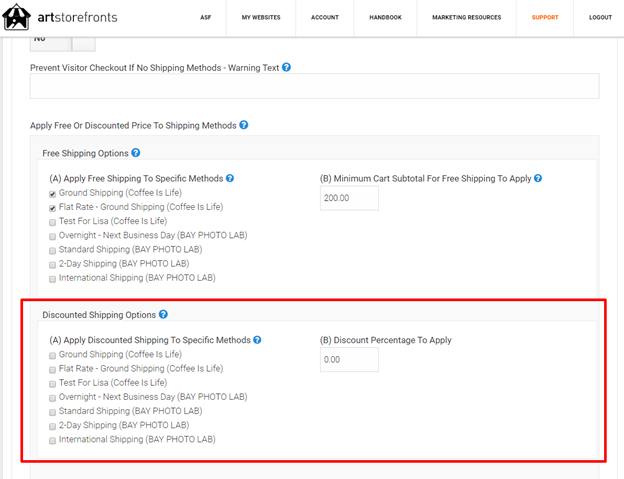Click help icon beside Warning Text label
The width and height of the screenshot is (624, 479).
[287, 68]
